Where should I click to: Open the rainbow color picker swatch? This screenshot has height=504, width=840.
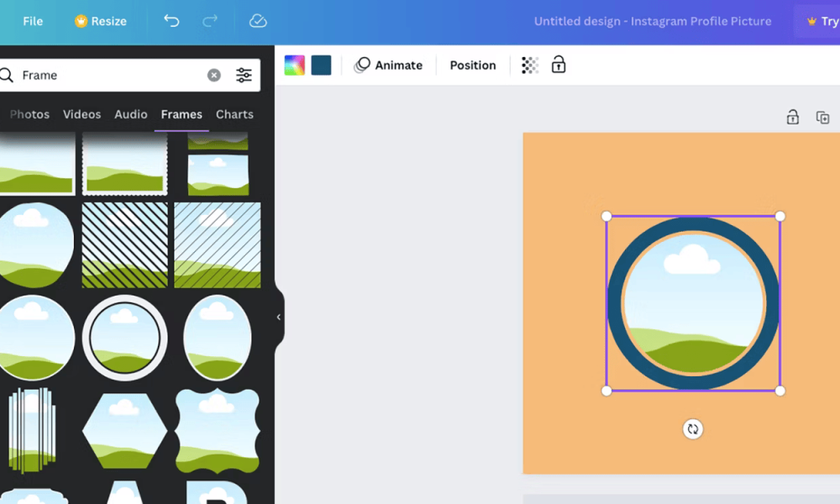pyautogui.click(x=294, y=66)
